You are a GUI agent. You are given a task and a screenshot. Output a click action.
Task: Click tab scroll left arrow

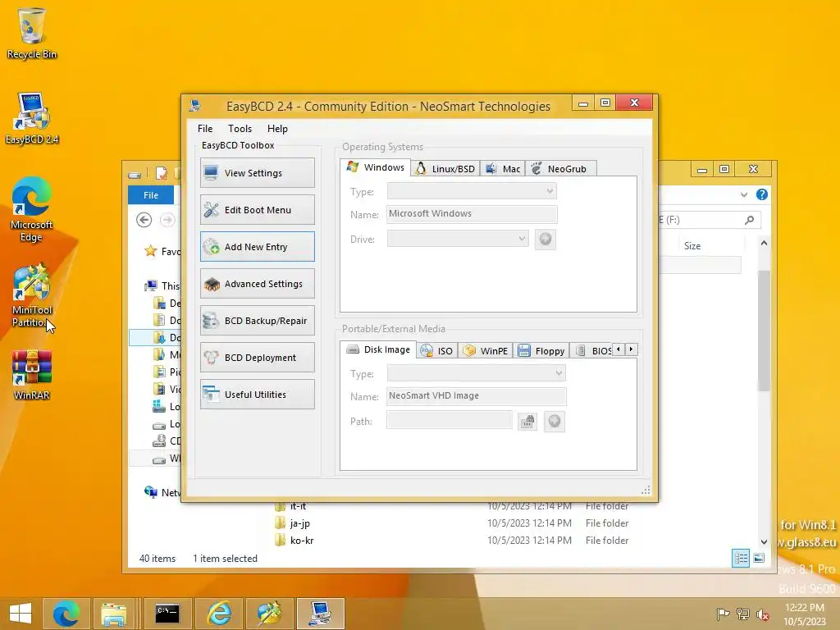(619, 349)
